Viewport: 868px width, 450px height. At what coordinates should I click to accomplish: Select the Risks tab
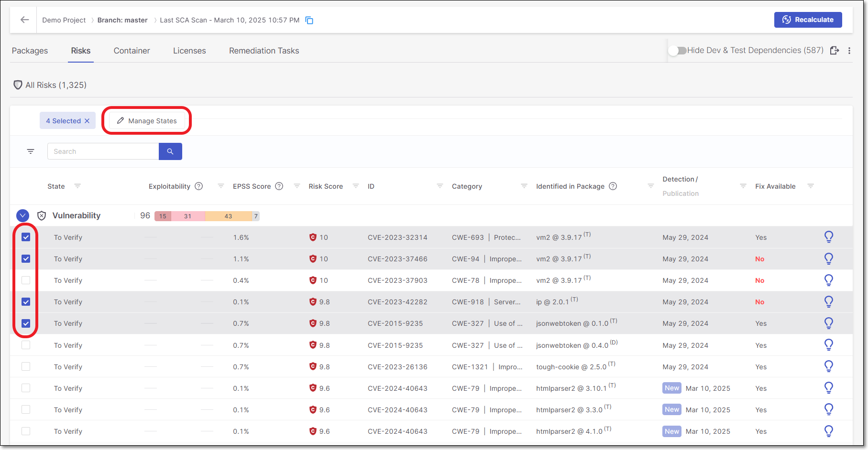[81, 51]
